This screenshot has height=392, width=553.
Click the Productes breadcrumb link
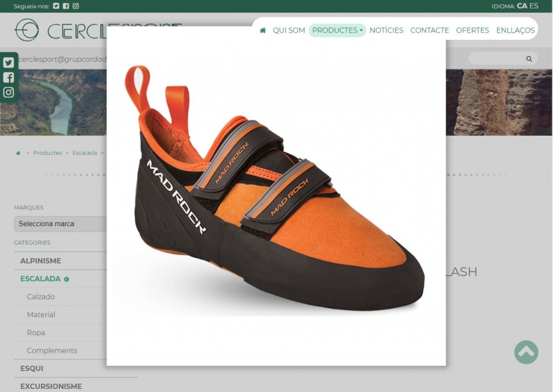coord(47,153)
